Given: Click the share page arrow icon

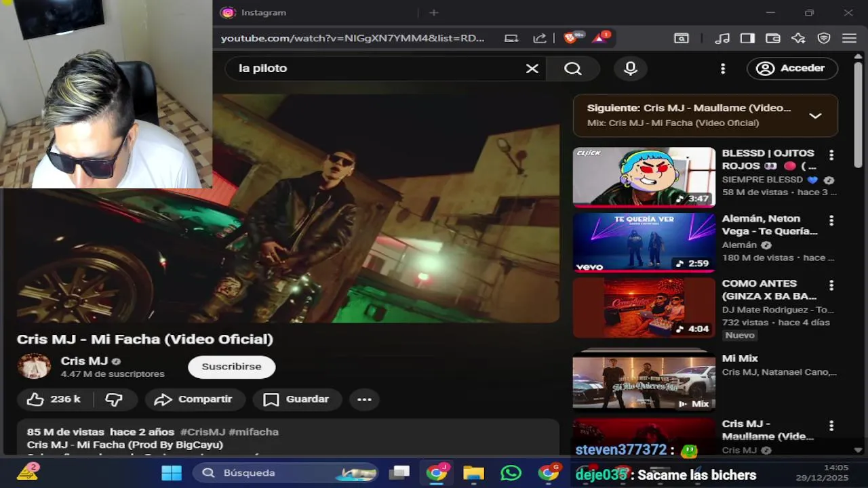Looking at the screenshot, I should [x=540, y=39].
